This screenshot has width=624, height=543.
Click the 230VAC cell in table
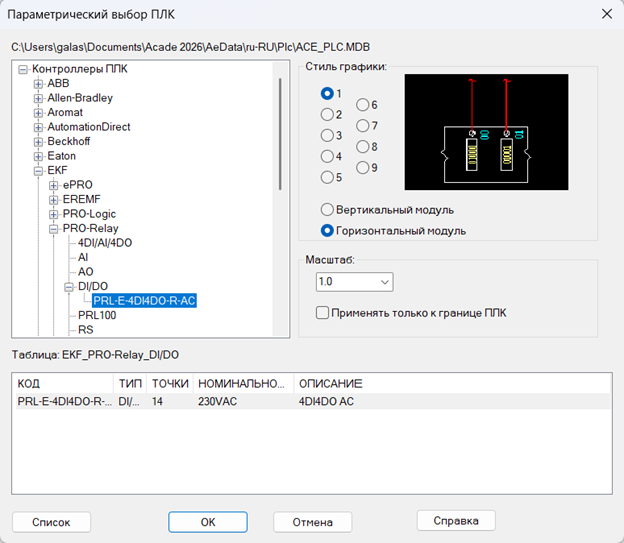tap(217, 401)
